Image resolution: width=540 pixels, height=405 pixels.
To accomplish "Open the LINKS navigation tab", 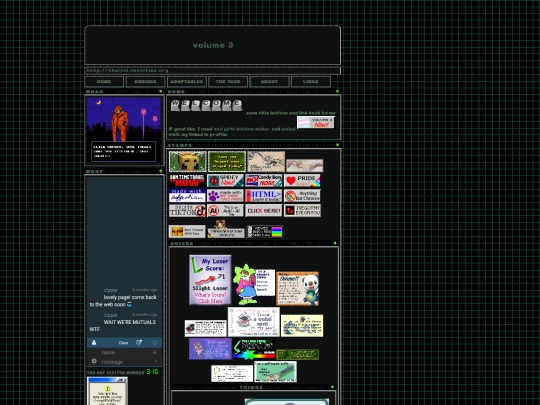I will click(x=311, y=82).
